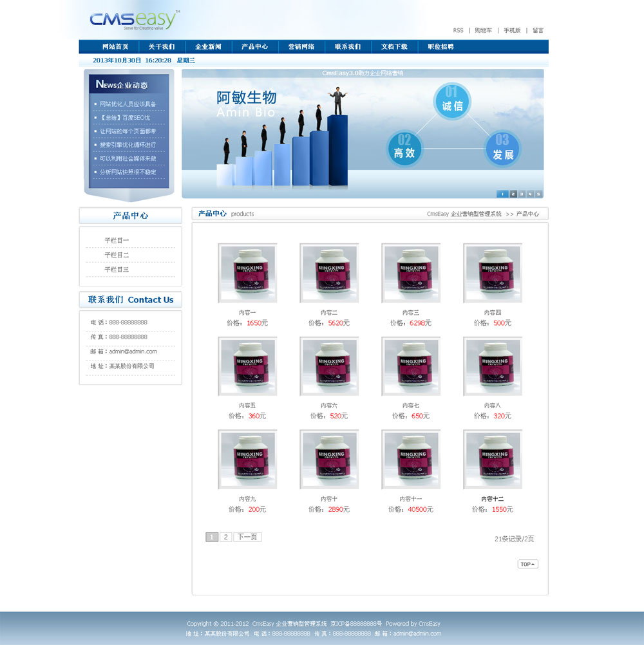
Task: Select 子栏目一 in product sidebar
Action: point(117,240)
